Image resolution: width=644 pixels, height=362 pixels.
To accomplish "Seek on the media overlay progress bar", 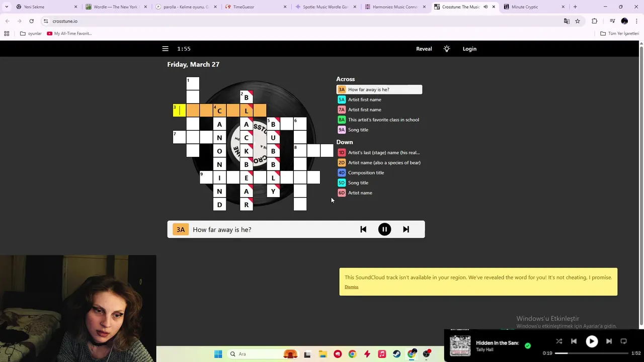I will (x=592, y=353).
